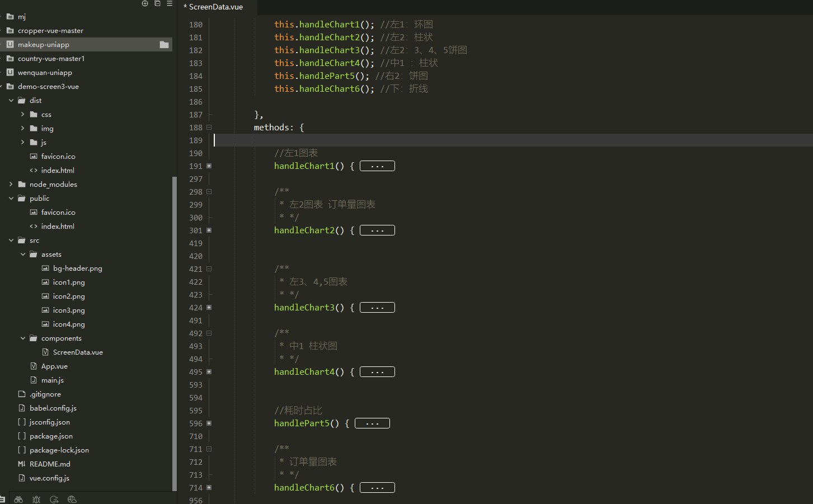This screenshot has width=813, height=504.
Task: Open the cloud globe icon in bottom bar
Action: pos(72,500)
